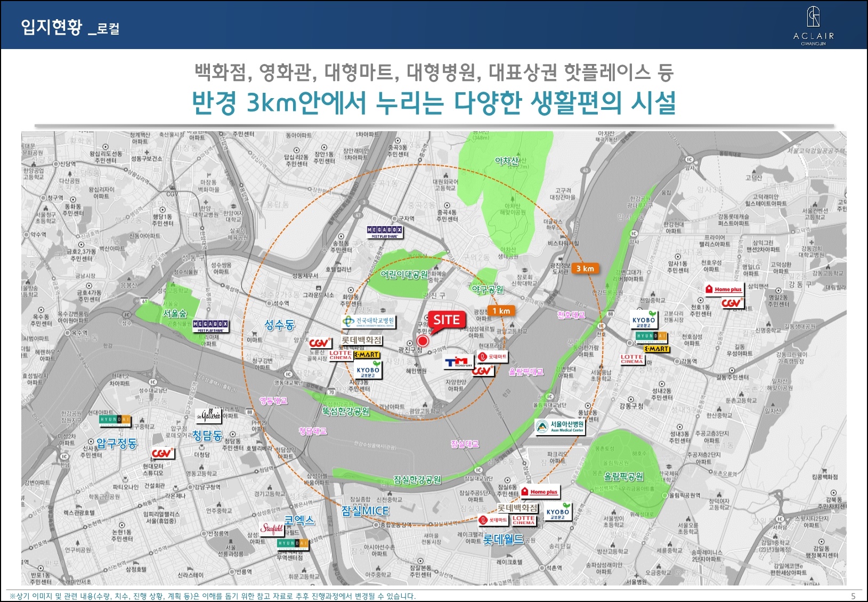Select the 성수동 district label
The image size is (868, 602).
pos(280,325)
